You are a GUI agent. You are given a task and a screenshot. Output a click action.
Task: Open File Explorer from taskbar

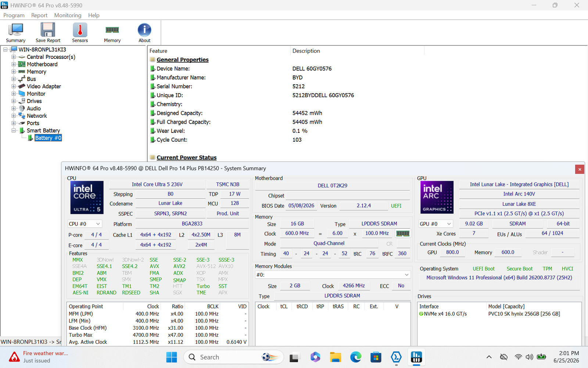pyautogui.click(x=335, y=357)
